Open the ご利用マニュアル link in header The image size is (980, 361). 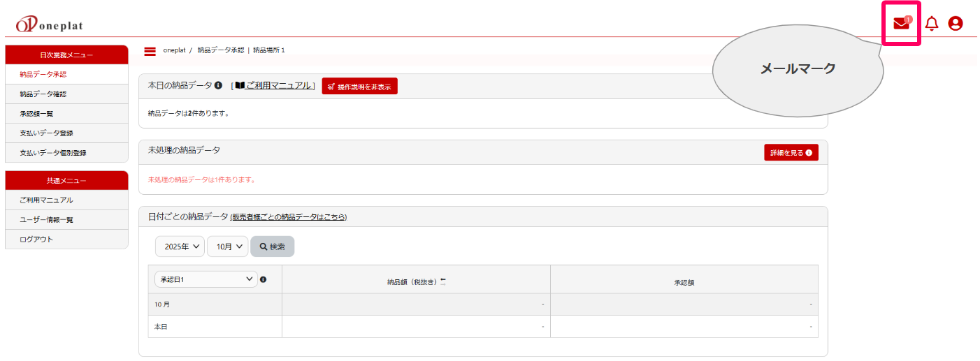coord(278,85)
